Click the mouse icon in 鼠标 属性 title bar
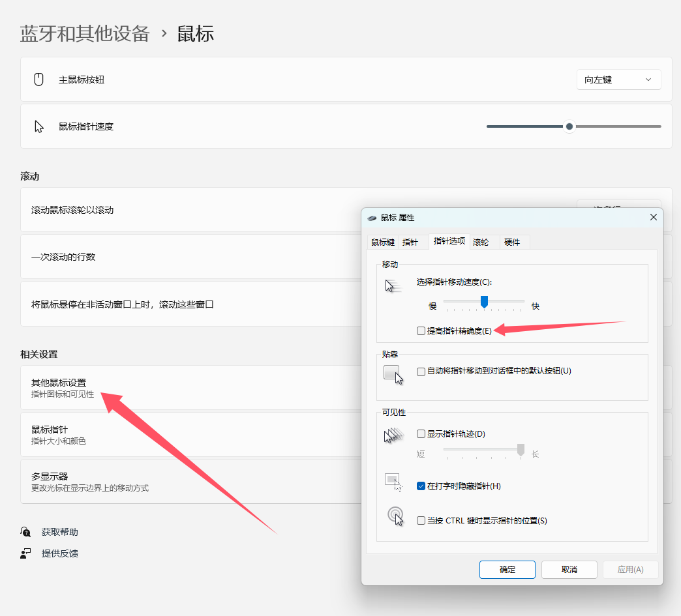This screenshot has width=681, height=616. point(372,218)
